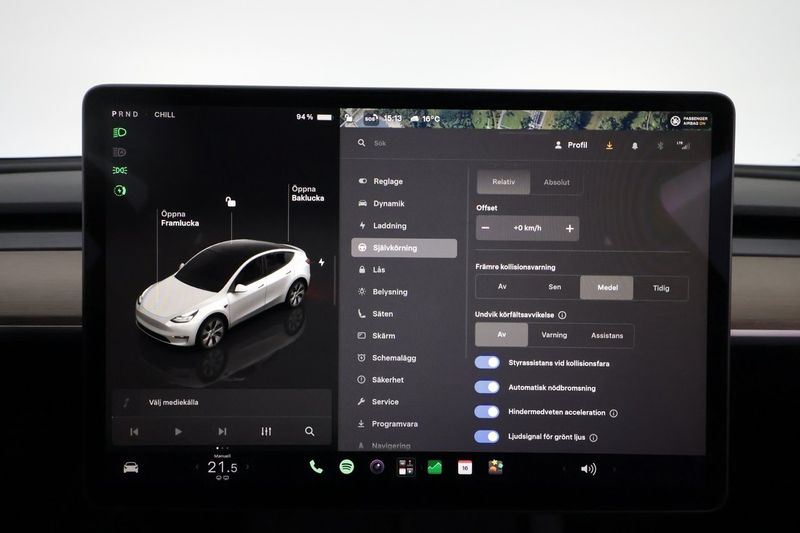Open the green energy graph app
This screenshot has height=533, width=800.
pos(435,467)
